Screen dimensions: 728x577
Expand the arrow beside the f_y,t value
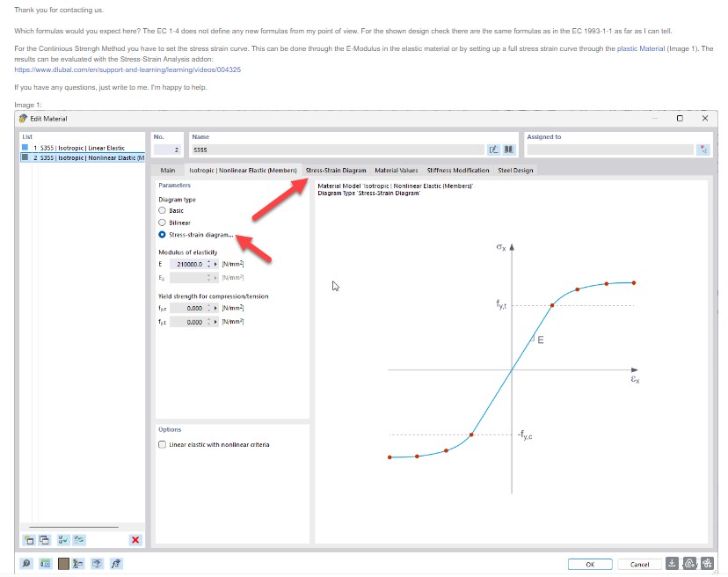click(x=216, y=322)
